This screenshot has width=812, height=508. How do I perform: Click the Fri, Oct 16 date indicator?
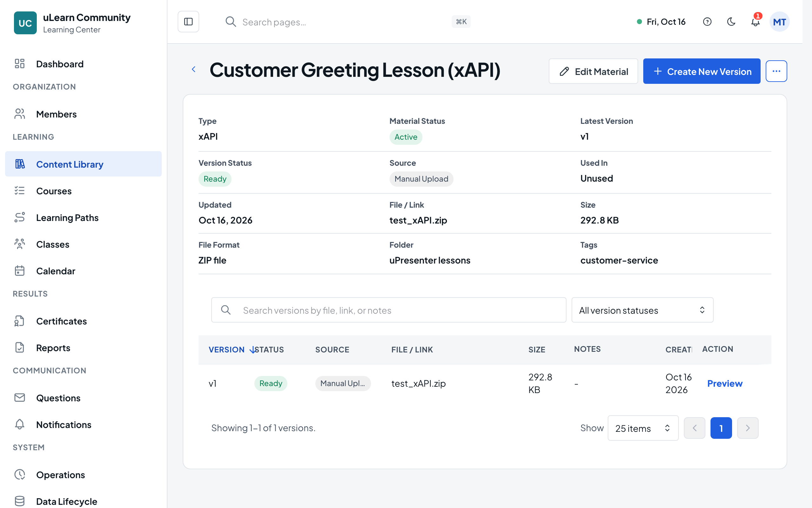pyautogui.click(x=661, y=22)
